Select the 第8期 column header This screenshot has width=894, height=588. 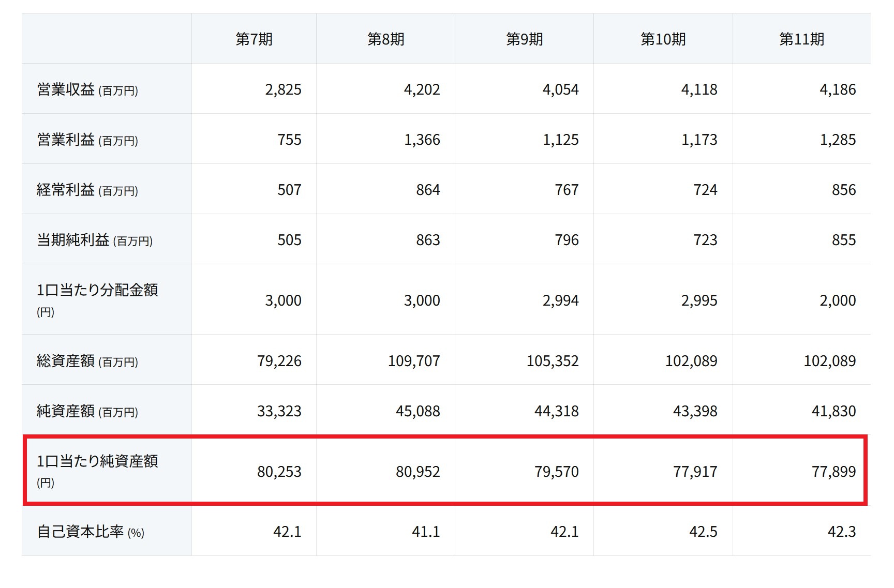point(385,39)
